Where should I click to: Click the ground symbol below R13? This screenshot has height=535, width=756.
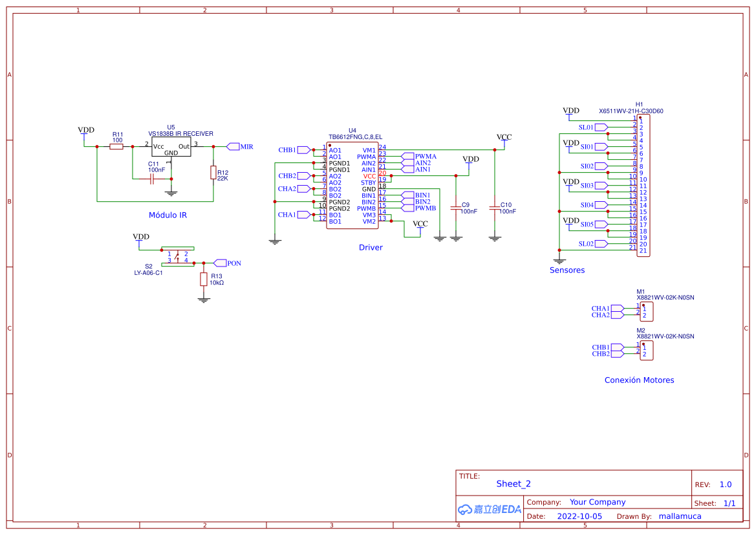click(204, 300)
